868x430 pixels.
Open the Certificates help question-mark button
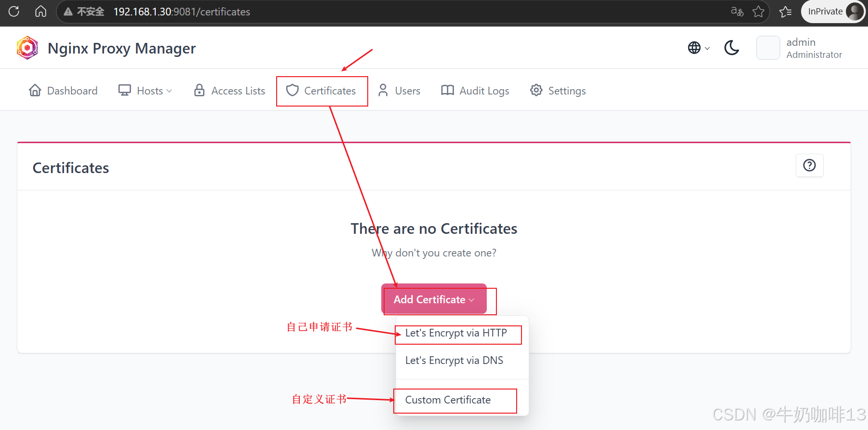click(x=810, y=165)
